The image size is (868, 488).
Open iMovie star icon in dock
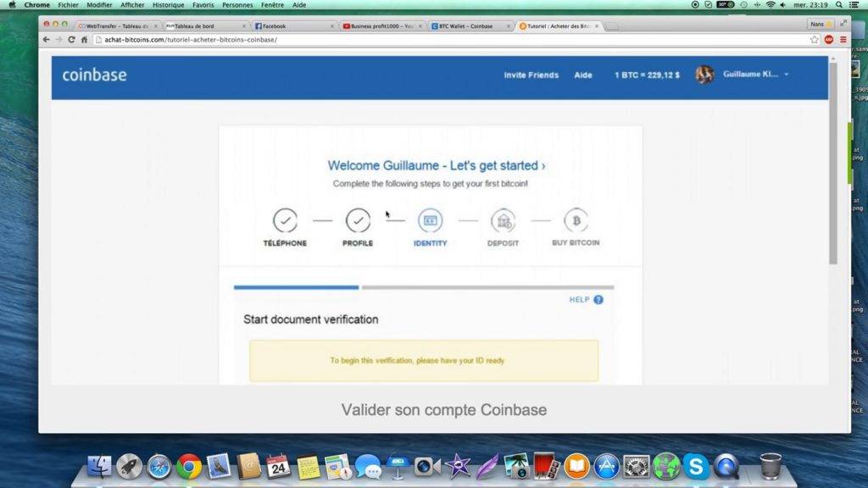tap(458, 467)
